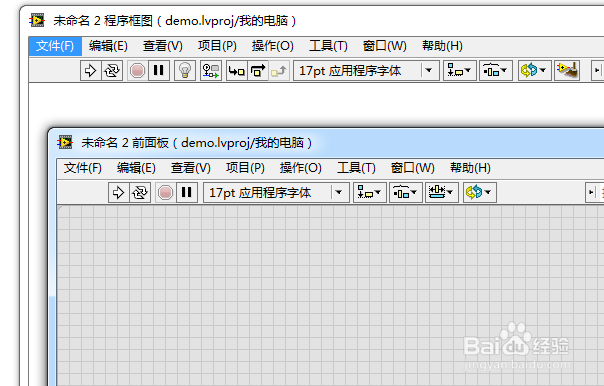Open Align Objects menu in block diagram toolbar
Image resolution: width=604 pixels, height=386 pixels.
460,70
